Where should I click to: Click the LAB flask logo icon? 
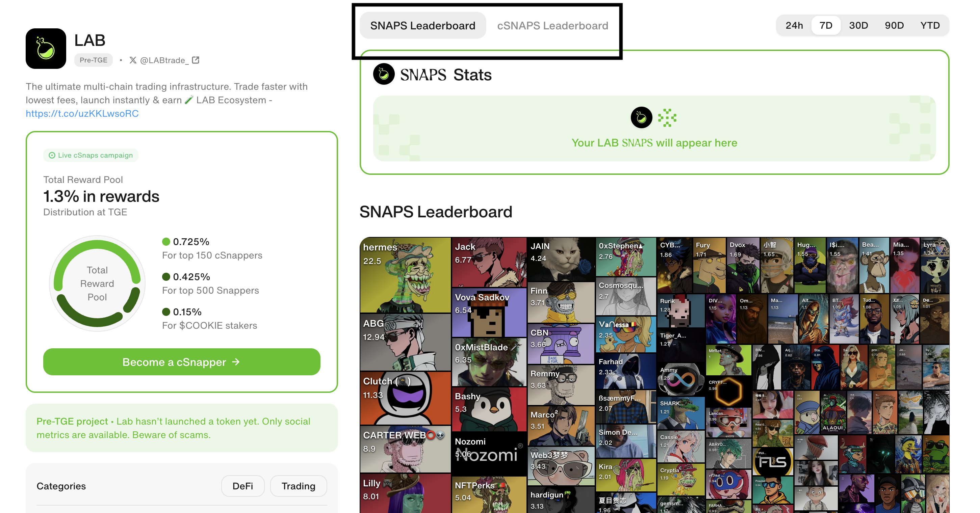pyautogui.click(x=46, y=48)
